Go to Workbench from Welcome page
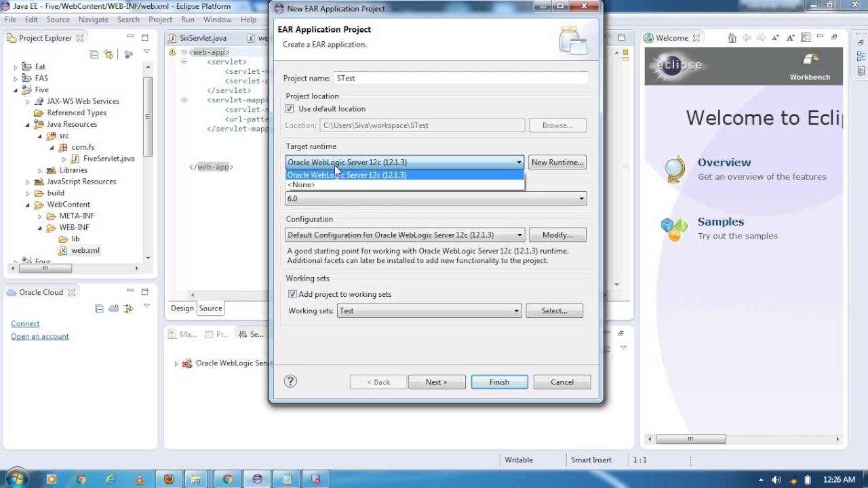The width and height of the screenshot is (868, 488). [x=810, y=66]
